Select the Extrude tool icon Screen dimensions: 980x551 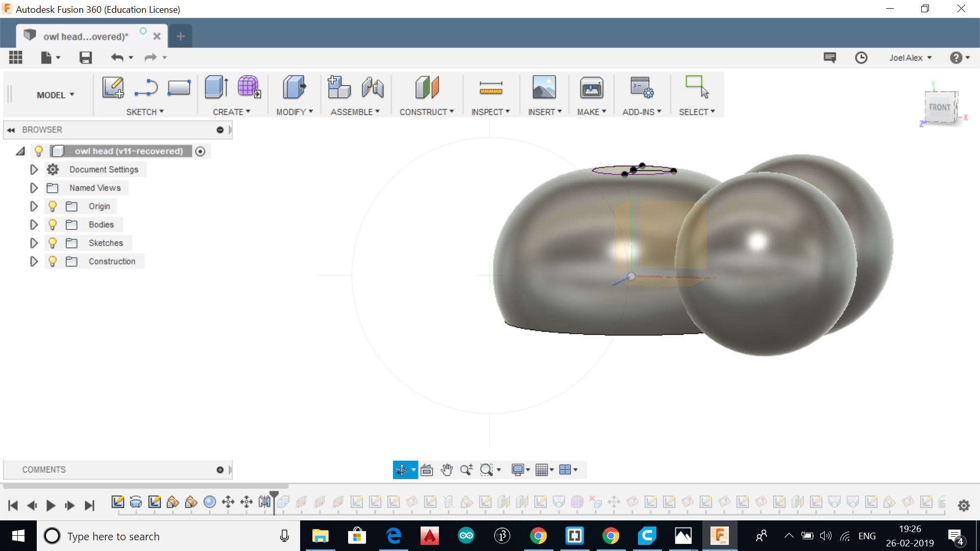point(216,87)
